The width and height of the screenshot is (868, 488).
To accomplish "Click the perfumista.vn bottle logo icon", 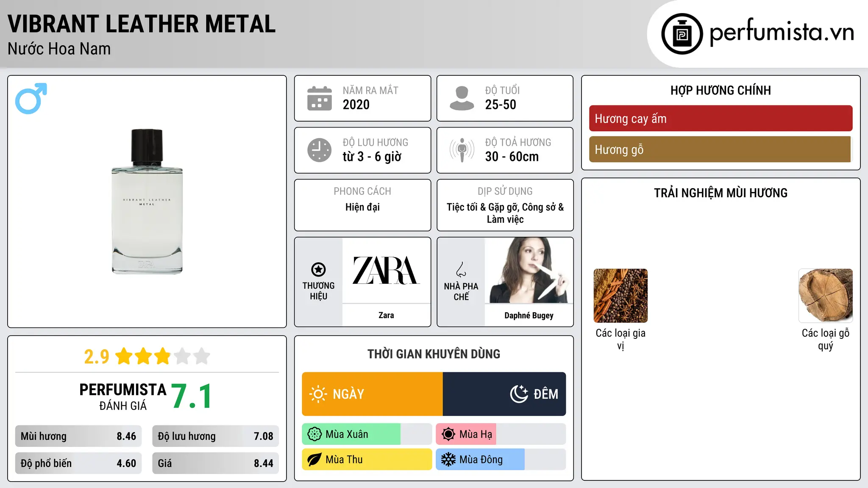I will pyautogui.click(x=682, y=34).
